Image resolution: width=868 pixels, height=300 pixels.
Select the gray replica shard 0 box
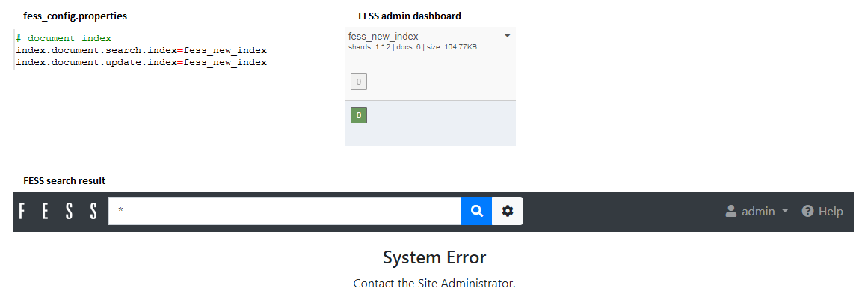[359, 82]
